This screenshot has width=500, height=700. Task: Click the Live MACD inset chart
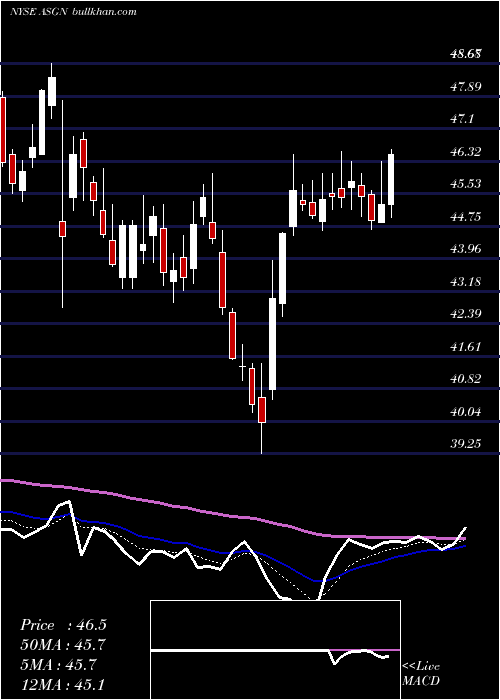tap(275, 650)
